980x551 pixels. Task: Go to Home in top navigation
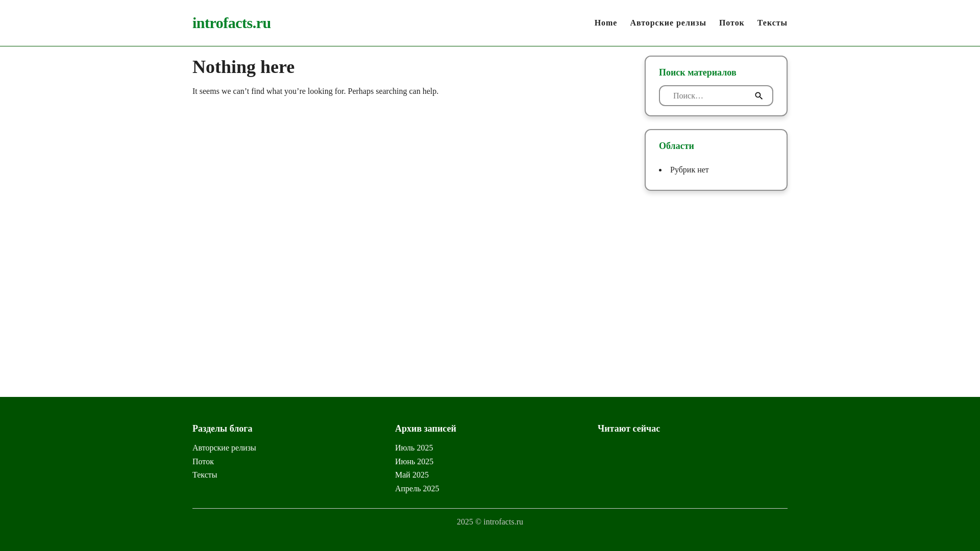(x=605, y=23)
